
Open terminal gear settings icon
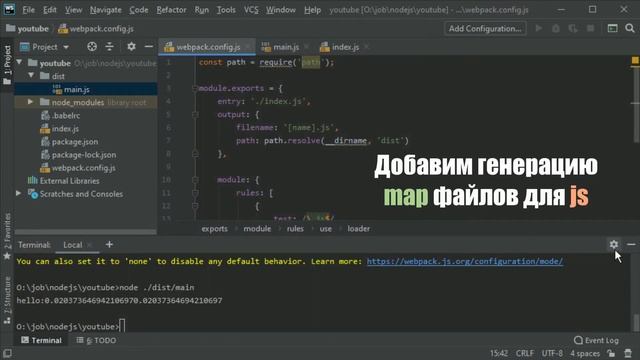[x=613, y=244]
